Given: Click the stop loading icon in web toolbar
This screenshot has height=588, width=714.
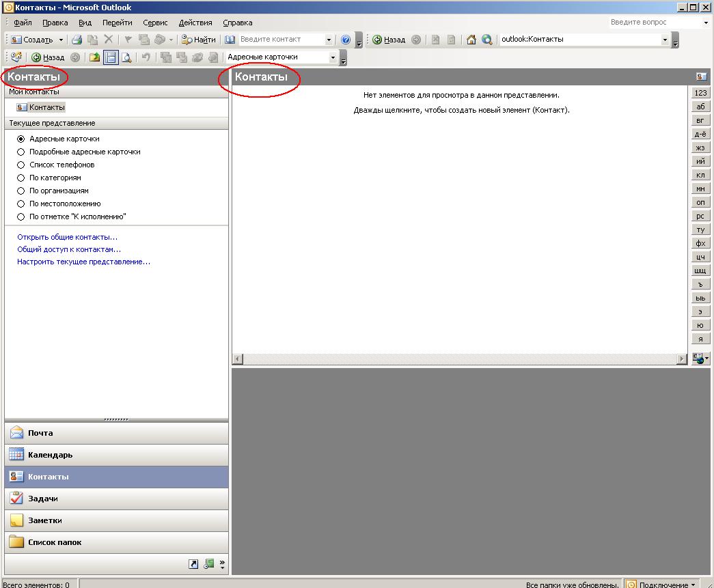Looking at the screenshot, I should click(436, 40).
